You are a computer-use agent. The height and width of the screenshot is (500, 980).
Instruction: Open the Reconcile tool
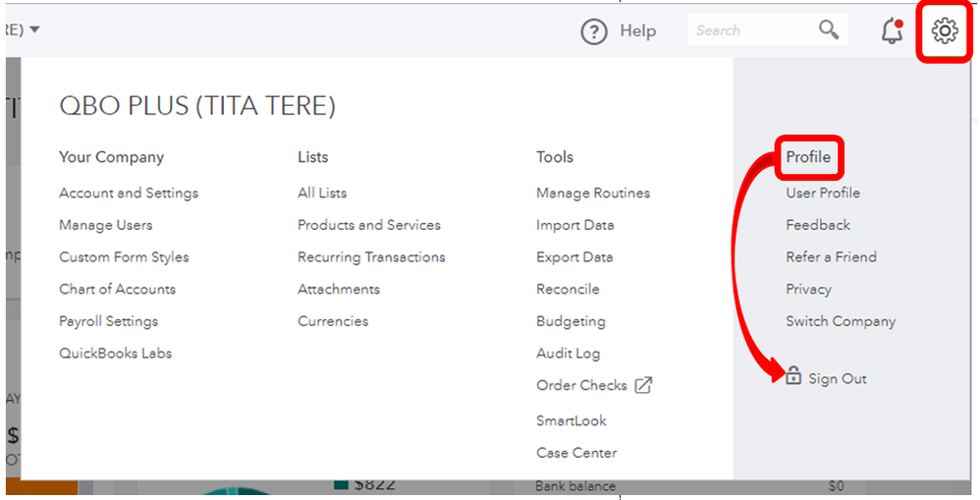click(x=568, y=289)
